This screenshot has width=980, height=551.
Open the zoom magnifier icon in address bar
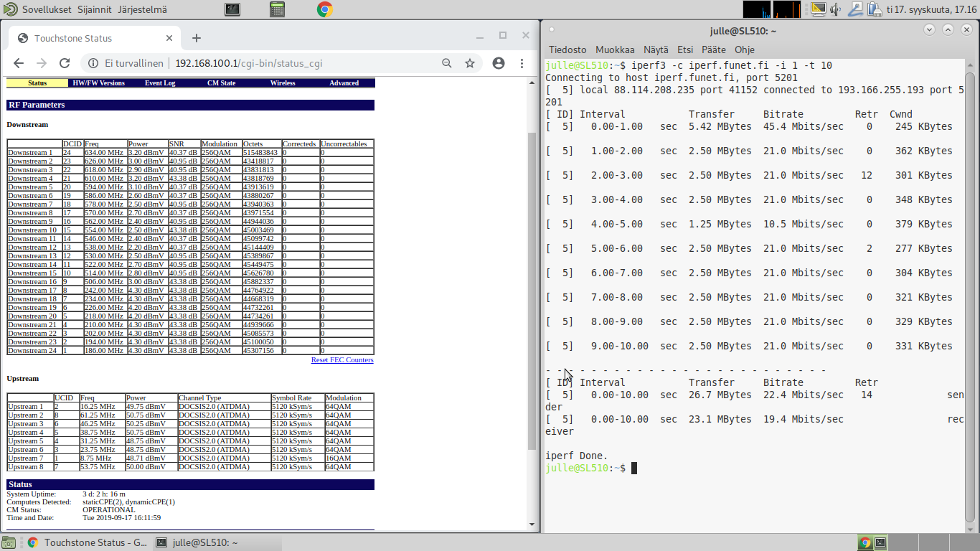coord(447,63)
